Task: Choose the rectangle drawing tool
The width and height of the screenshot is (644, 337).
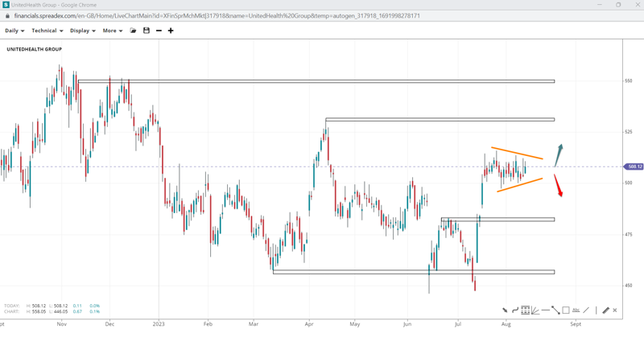Action: [x=566, y=310]
